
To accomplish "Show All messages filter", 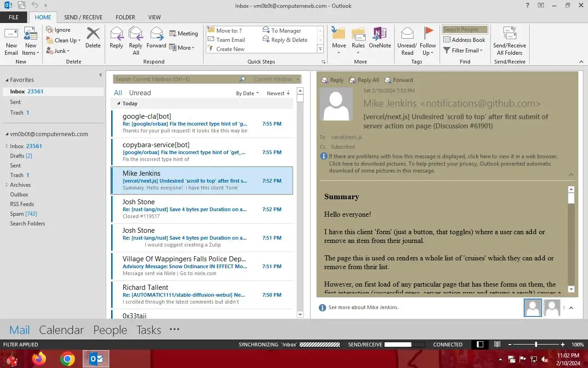I will point(118,93).
